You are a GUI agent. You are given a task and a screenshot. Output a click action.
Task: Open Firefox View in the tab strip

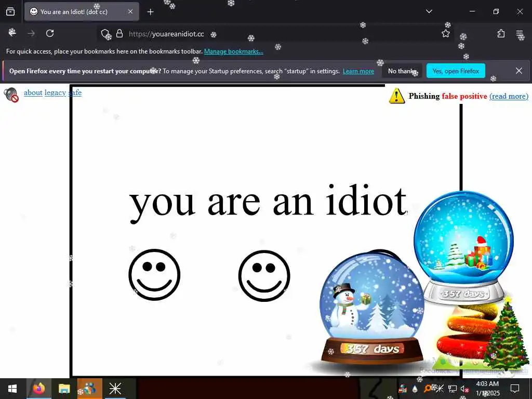pyautogui.click(x=10, y=12)
